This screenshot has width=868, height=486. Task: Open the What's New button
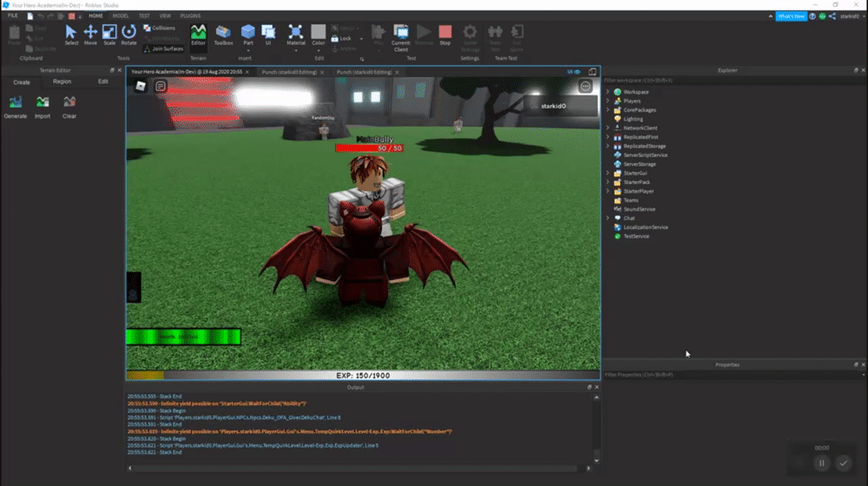pyautogui.click(x=791, y=16)
